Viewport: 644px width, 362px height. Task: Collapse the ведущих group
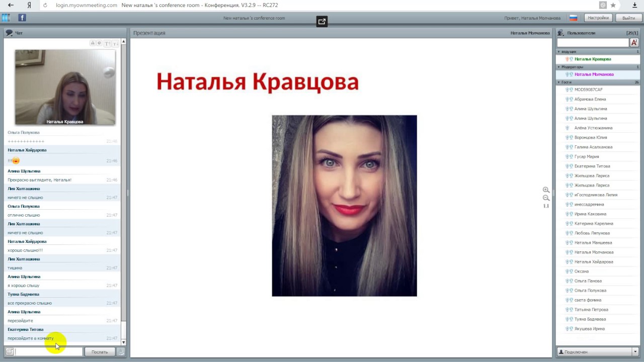tap(558, 52)
